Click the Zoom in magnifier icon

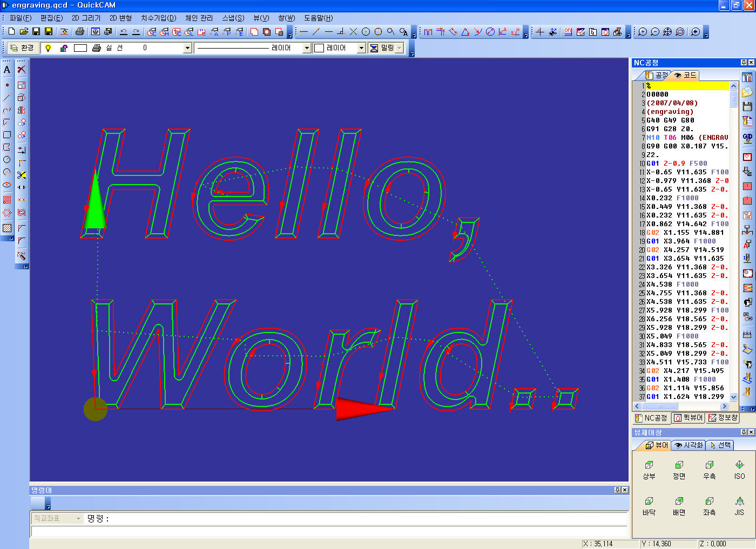pyautogui.click(x=643, y=32)
